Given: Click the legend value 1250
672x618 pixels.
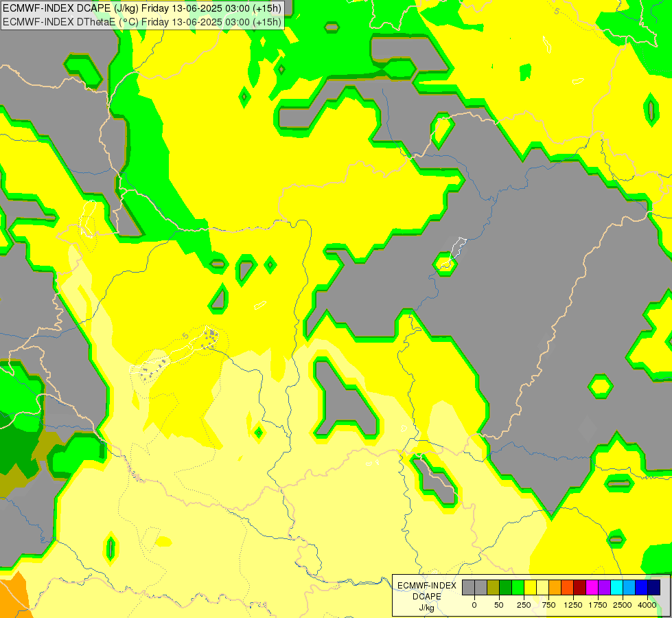Looking at the screenshot, I should click(573, 605).
